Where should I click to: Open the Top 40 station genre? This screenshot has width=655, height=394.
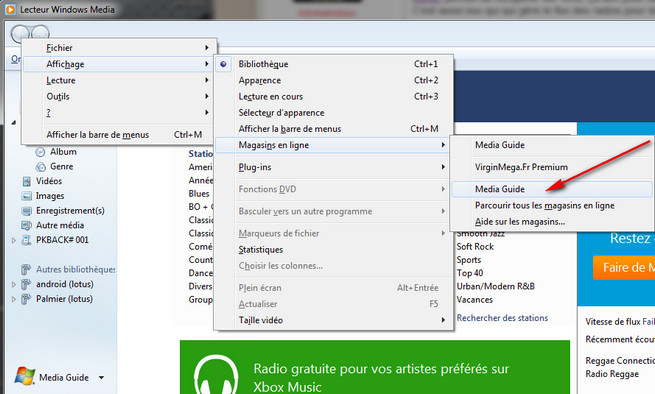tap(470, 273)
